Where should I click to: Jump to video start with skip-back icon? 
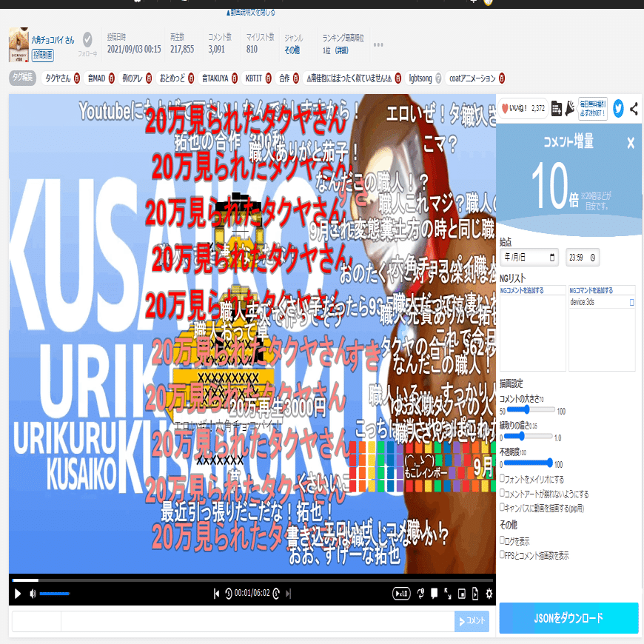coord(216,594)
